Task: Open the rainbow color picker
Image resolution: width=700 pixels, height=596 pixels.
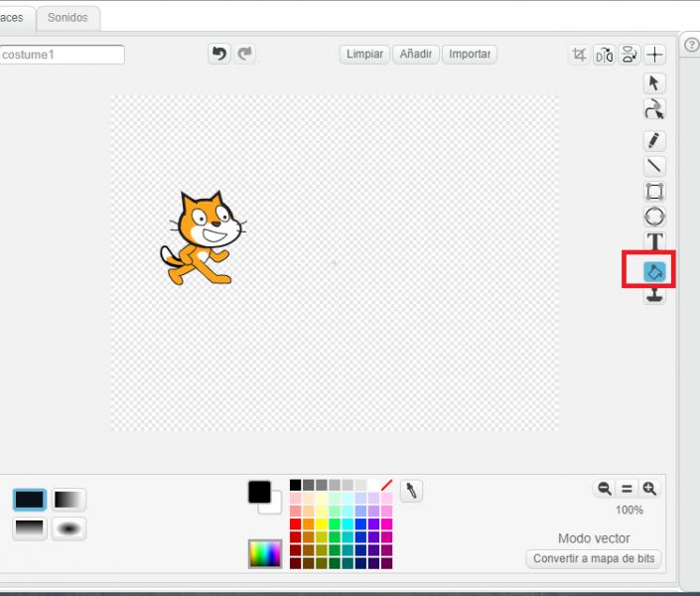Action: 265,553
